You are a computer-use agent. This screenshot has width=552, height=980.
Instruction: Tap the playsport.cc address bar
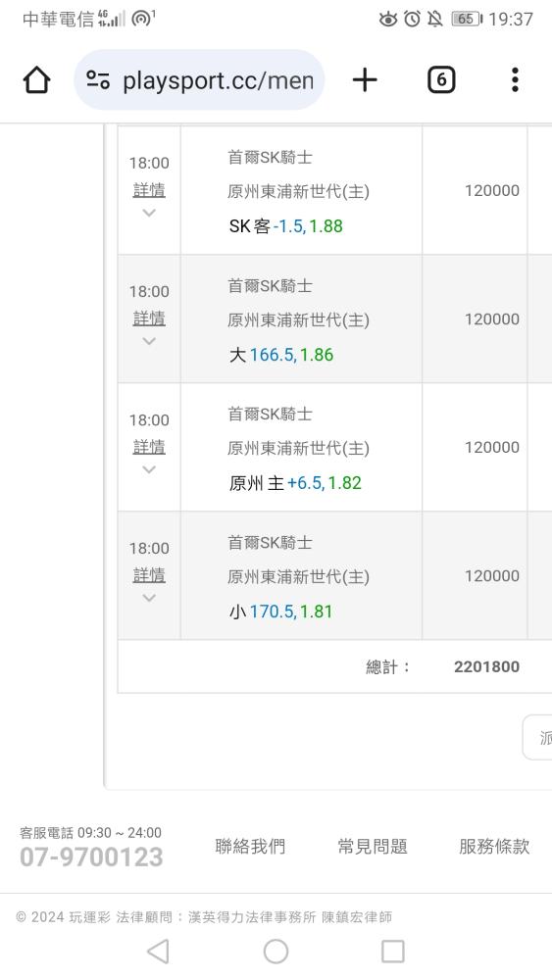click(x=199, y=80)
